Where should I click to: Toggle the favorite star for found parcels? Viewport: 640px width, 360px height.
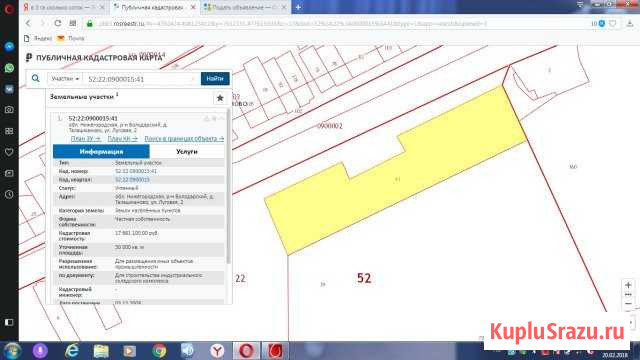[220, 98]
